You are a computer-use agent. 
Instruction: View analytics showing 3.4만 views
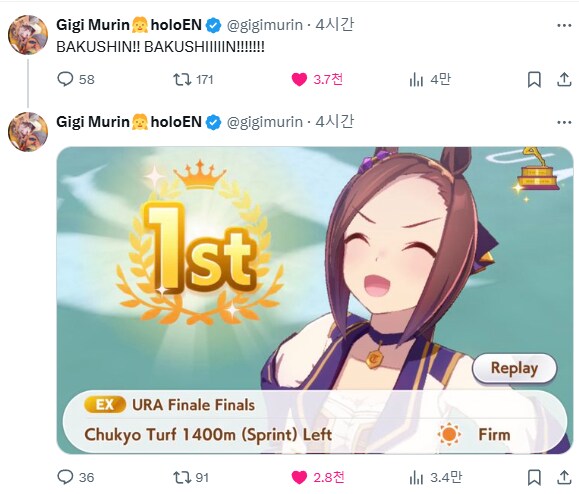click(x=435, y=477)
